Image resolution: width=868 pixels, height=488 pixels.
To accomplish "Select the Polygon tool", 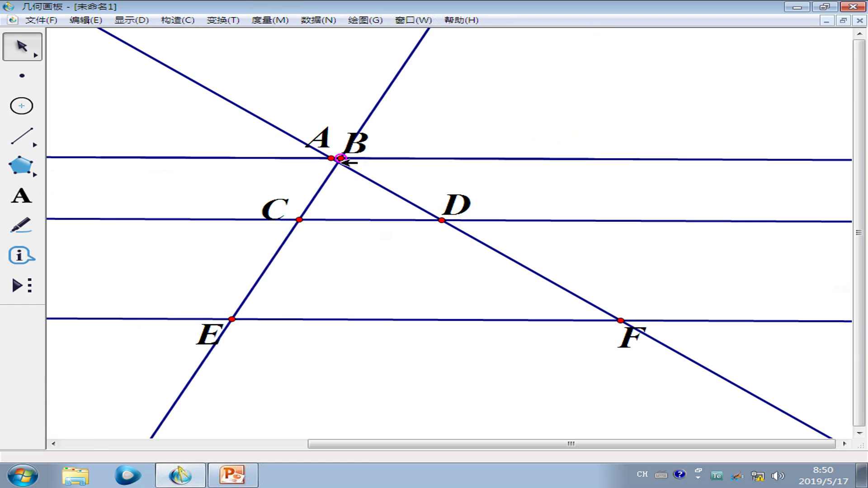I will (x=20, y=166).
